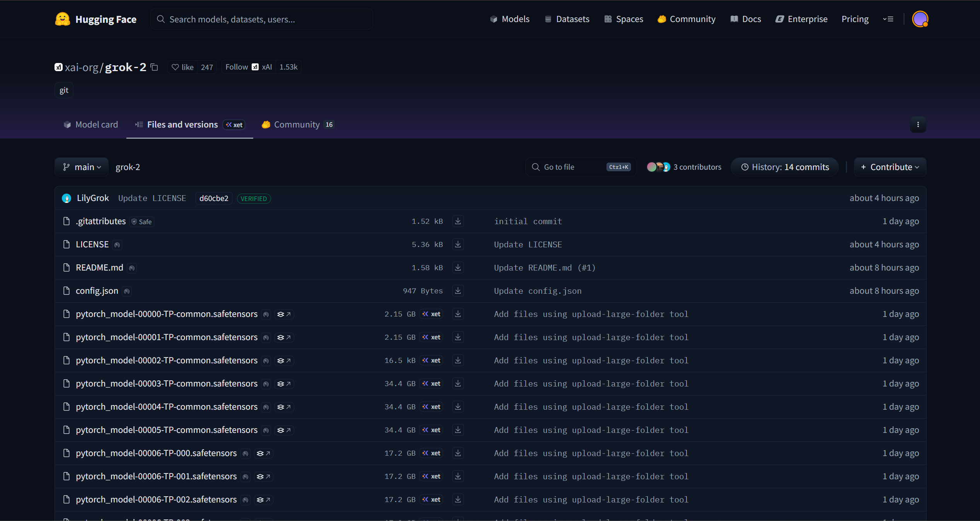View History: 14 commits
The image size is (980, 521).
click(x=785, y=167)
